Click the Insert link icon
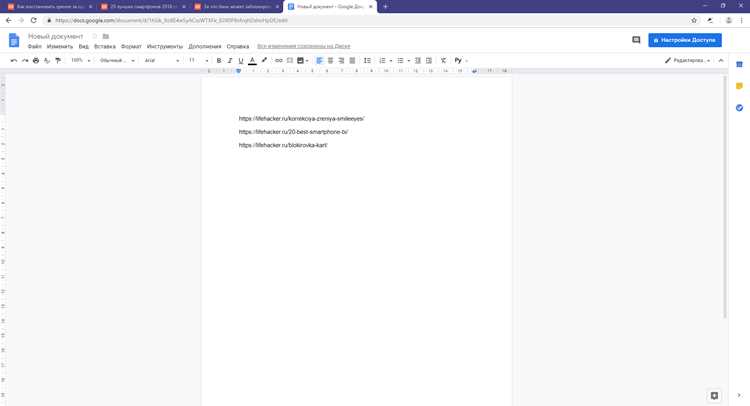This screenshot has height=406, width=750. click(278, 60)
